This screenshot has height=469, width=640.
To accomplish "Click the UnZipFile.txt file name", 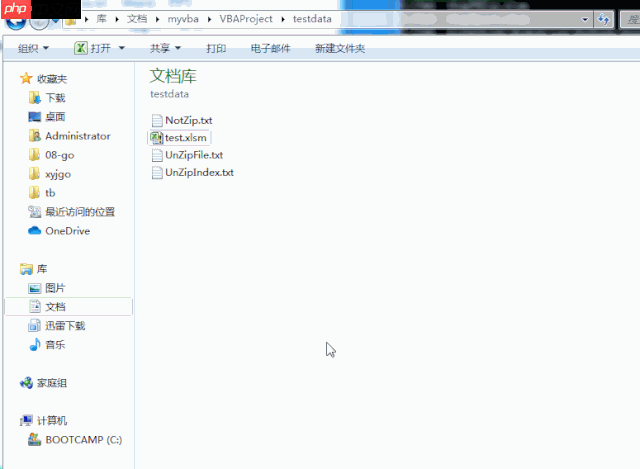I will 194,155.
